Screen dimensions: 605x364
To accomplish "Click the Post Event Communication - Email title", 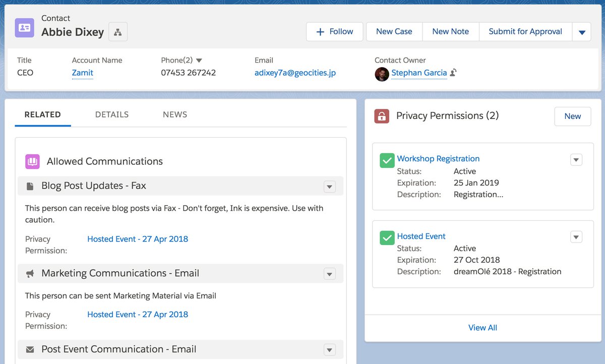I will click(119, 349).
